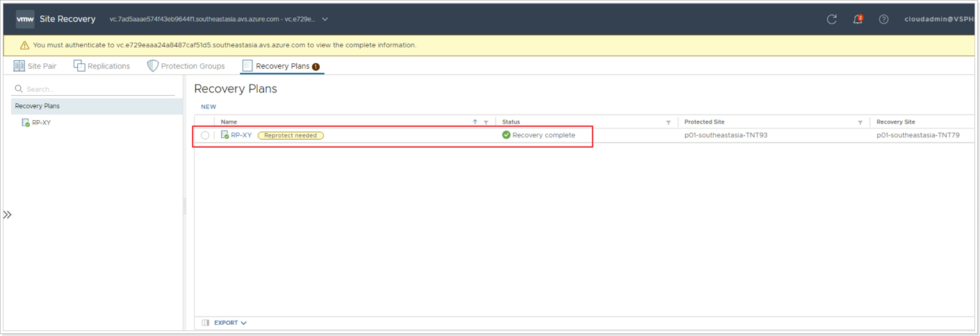This screenshot has width=980, height=336.
Task: Open the Name column filter
Action: [x=486, y=122]
